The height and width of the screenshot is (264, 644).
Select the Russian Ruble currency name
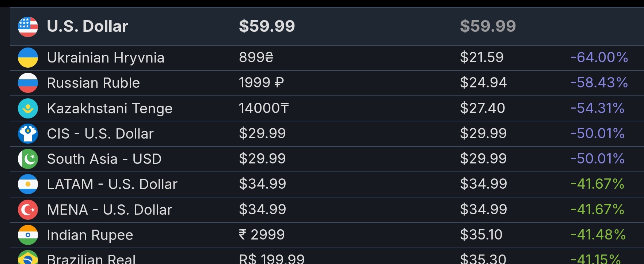pyautogui.click(x=94, y=83)
